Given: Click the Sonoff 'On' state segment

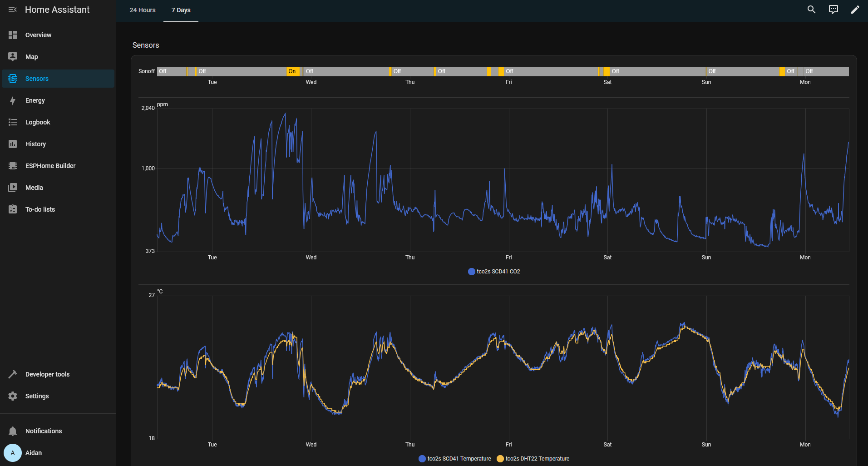Looking at the screenshot, I should click(x=293, y=71).
